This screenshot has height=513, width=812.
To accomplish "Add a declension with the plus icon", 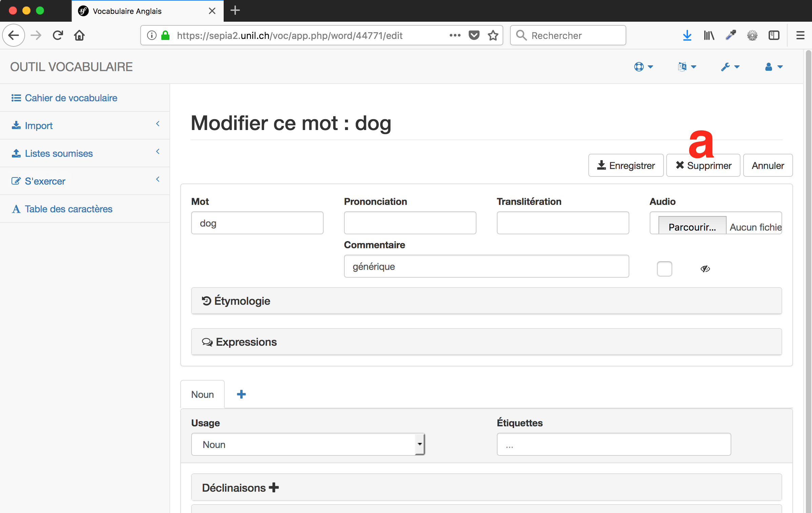I will pyautogui.click(x=274, y=488).
